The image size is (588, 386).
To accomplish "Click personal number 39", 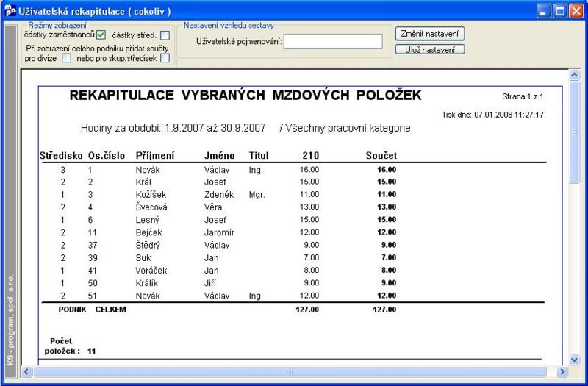I will pyautogui.click(x=93, y=258).
